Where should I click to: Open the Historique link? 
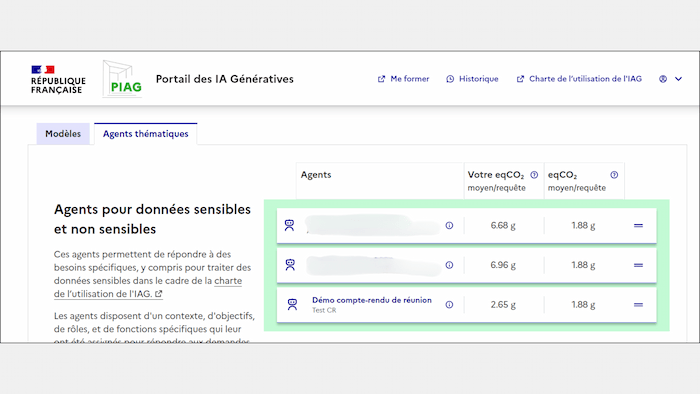coord(472,79)
